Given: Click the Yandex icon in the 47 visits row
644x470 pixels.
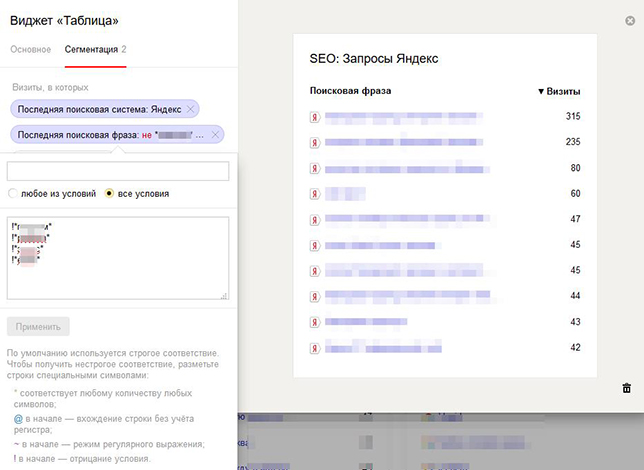Looking at the screenshot, I should [315, 220].
